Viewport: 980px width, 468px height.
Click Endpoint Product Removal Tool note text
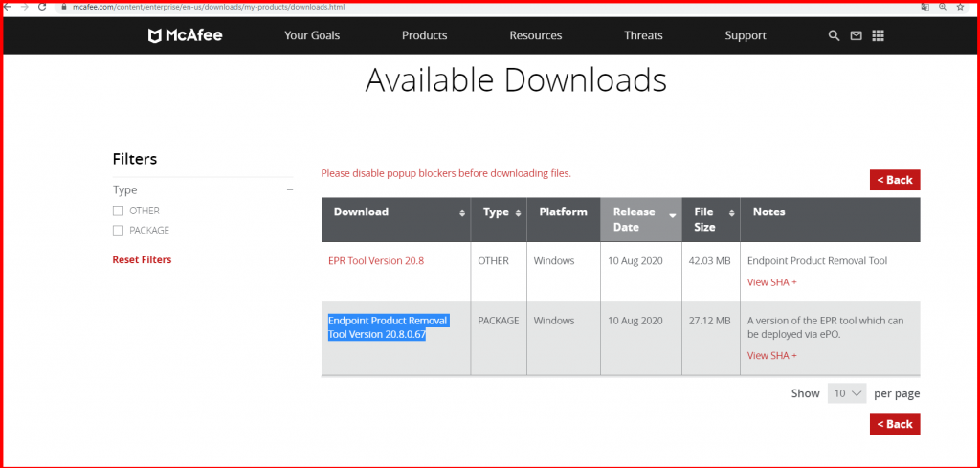click(817, 260)
